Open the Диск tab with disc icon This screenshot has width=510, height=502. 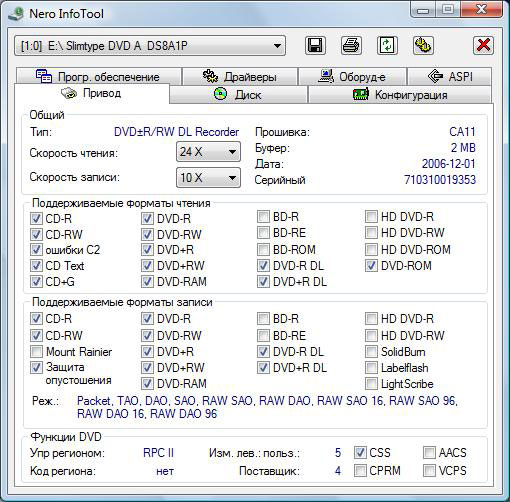click(x=238, y=95)
